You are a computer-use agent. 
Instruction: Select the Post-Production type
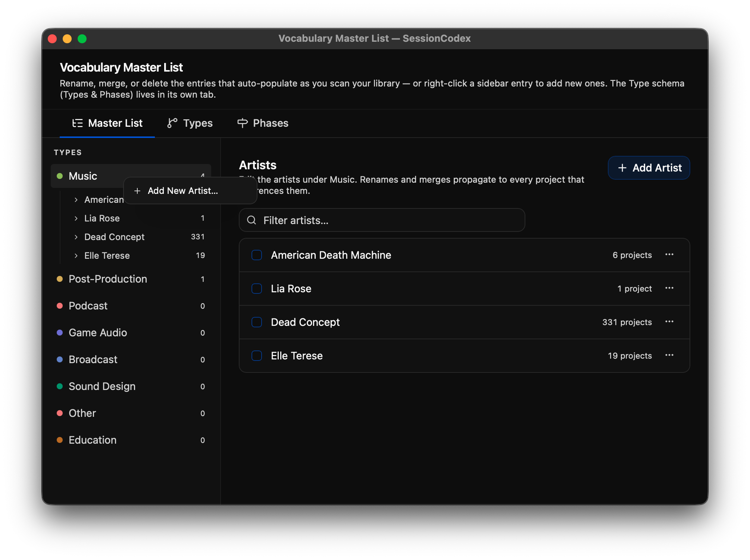(x=131, y=279)
